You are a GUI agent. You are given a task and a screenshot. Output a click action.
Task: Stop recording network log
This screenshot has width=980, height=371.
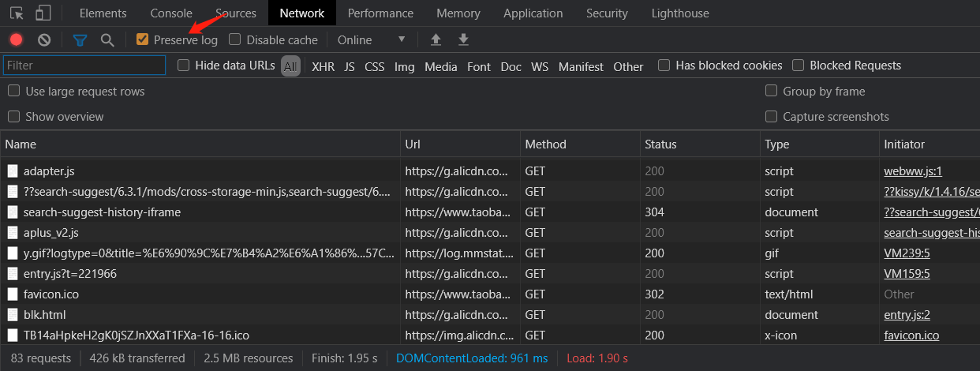(17, 39)
